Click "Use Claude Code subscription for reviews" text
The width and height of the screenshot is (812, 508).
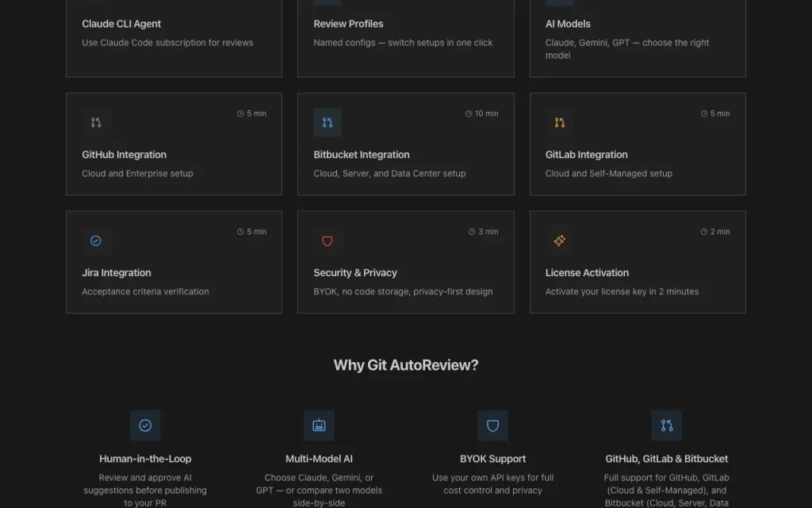pyautogui.click(x=167, y=43)
